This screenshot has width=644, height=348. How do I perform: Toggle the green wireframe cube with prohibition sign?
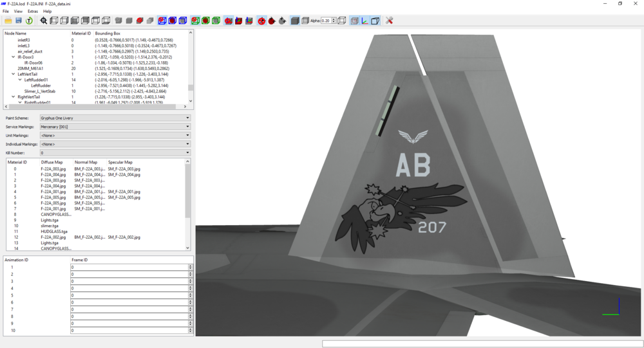point(196,21)
